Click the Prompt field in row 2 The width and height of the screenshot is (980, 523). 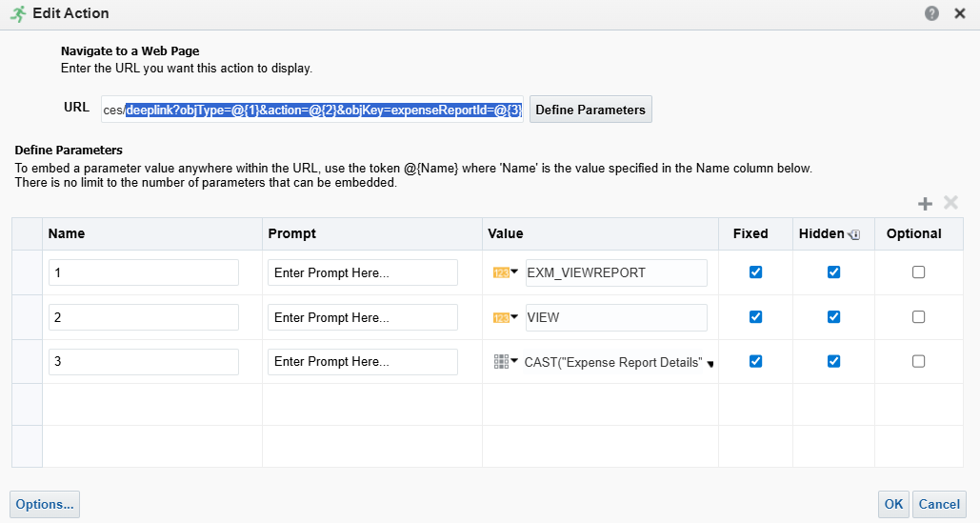coord(362,317)
